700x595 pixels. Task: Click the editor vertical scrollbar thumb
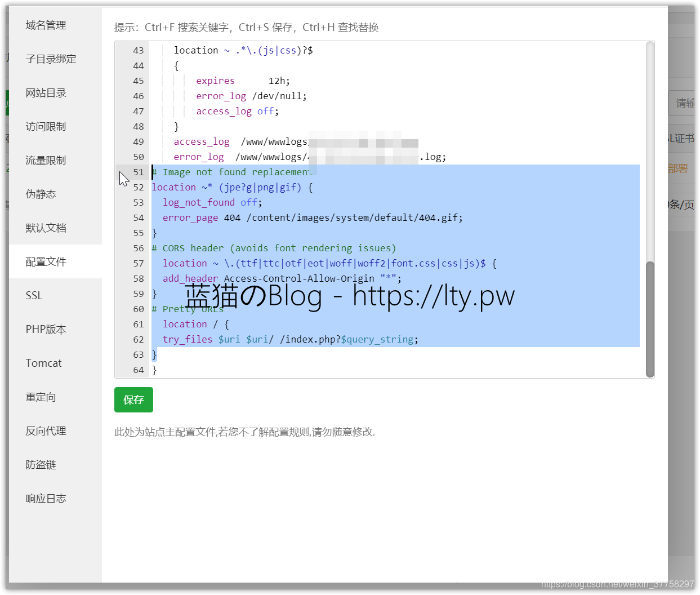pos(650,319)
